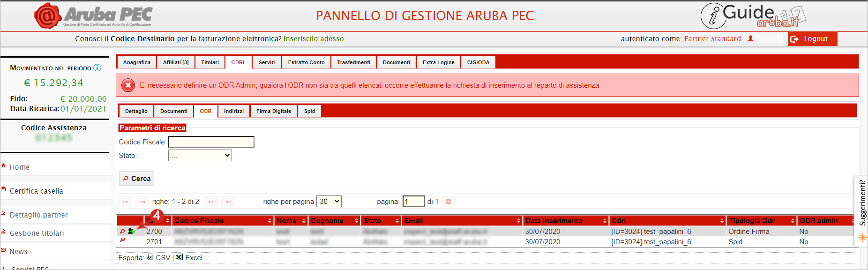The width and height of the screenshot is (868, 270).
Task: Open the Indirizzi sub-tab
Action: pos(234,111)
